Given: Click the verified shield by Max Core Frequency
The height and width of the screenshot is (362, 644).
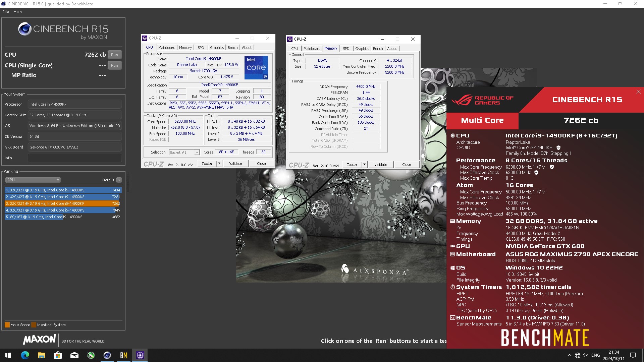Looking at the screenshot, I should pyautogui.click(x=552, y=167).
